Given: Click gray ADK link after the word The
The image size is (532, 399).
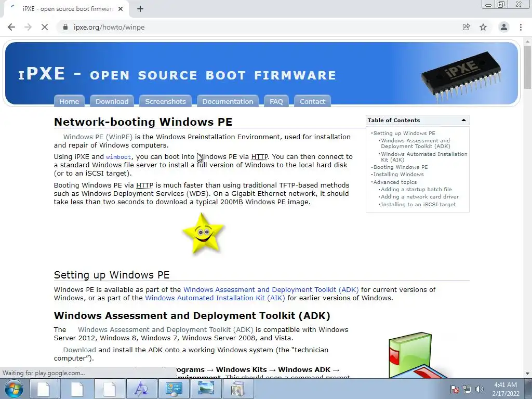Looking at the screenshot, I should pos(166,330).
